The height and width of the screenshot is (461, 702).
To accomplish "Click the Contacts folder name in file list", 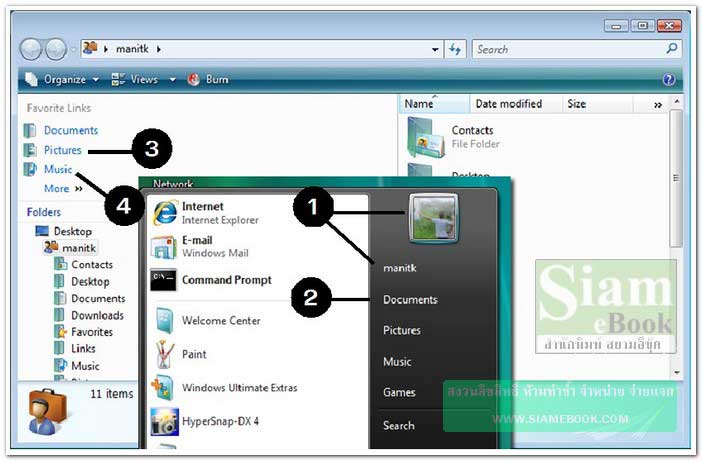I will tap(472, 130).
